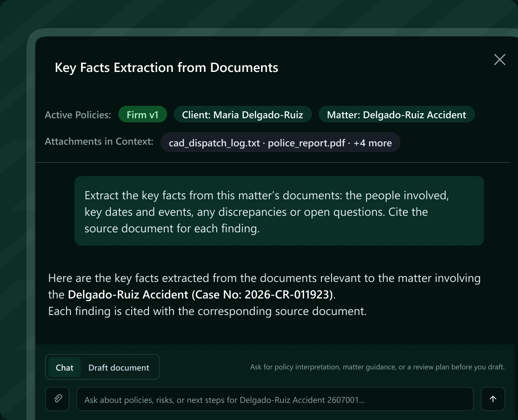The height and width of the screenshot is (420, 518).
Task: Click the Active Policies: label
Action: pyautogui.click(x=78, y=115)
